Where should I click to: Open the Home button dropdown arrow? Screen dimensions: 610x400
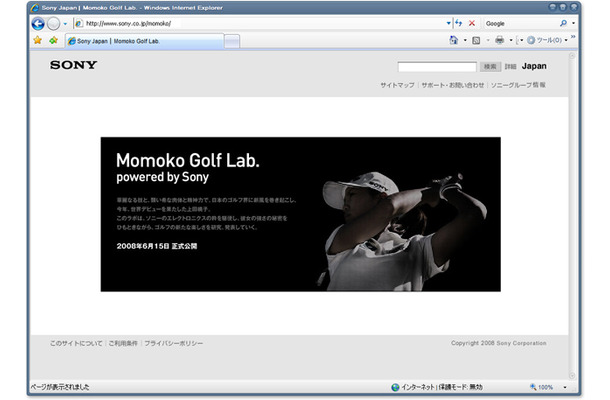(x=465, y=40)
